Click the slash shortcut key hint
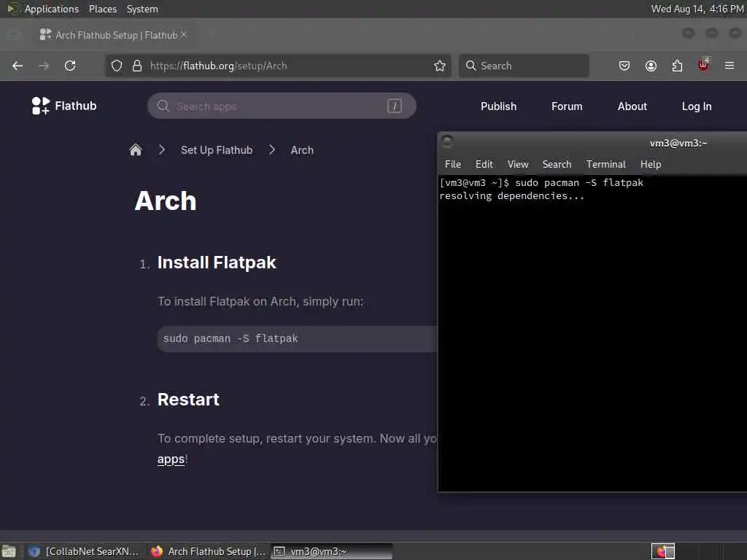The image size is (747, 560). [395, 106]
